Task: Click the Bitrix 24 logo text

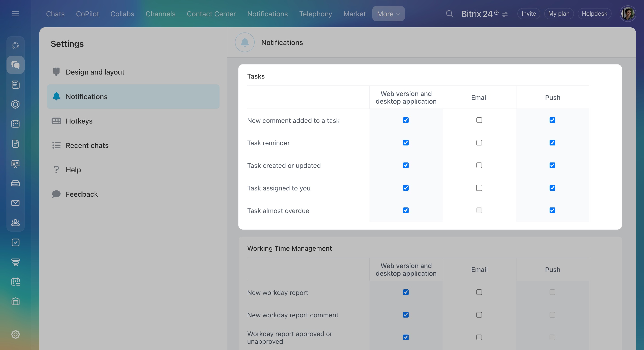Action: pyautogui.click(x=477, y=14)
